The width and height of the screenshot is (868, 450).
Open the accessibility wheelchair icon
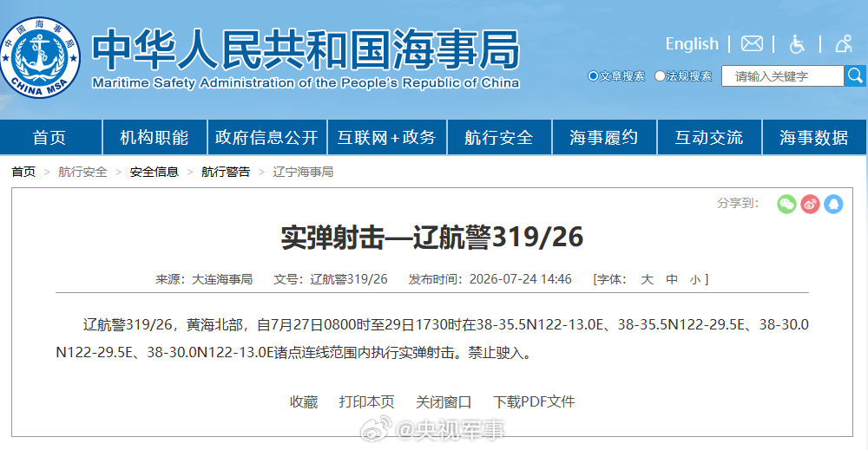(797, 43)
